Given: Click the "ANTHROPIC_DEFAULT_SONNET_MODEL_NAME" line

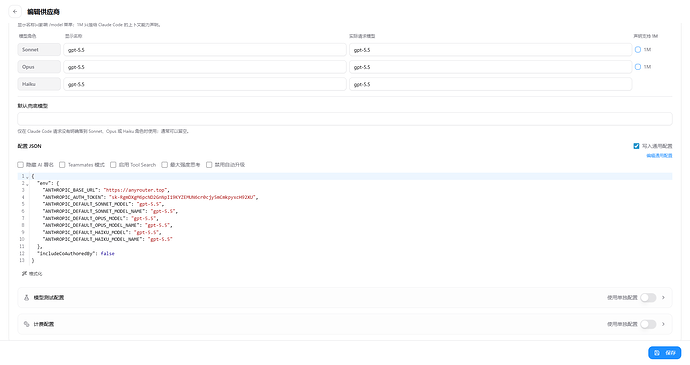Looking at the screenshot, I should coord(110,211).
